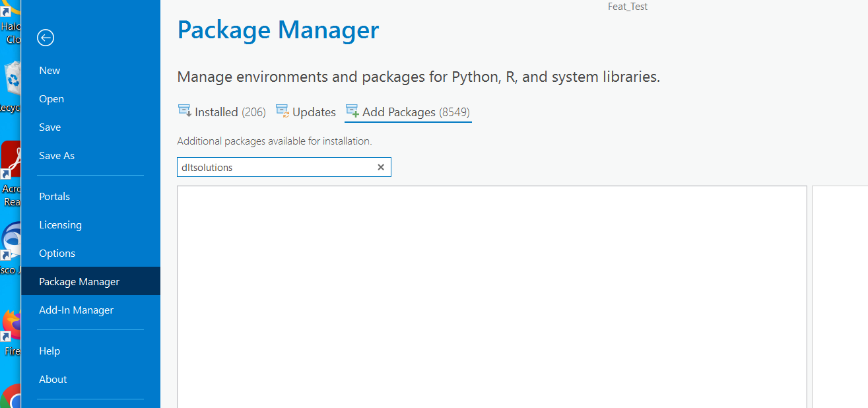Choose New in the sidebar
This screenshot has width=868, height=408.
tap(50, 71)
